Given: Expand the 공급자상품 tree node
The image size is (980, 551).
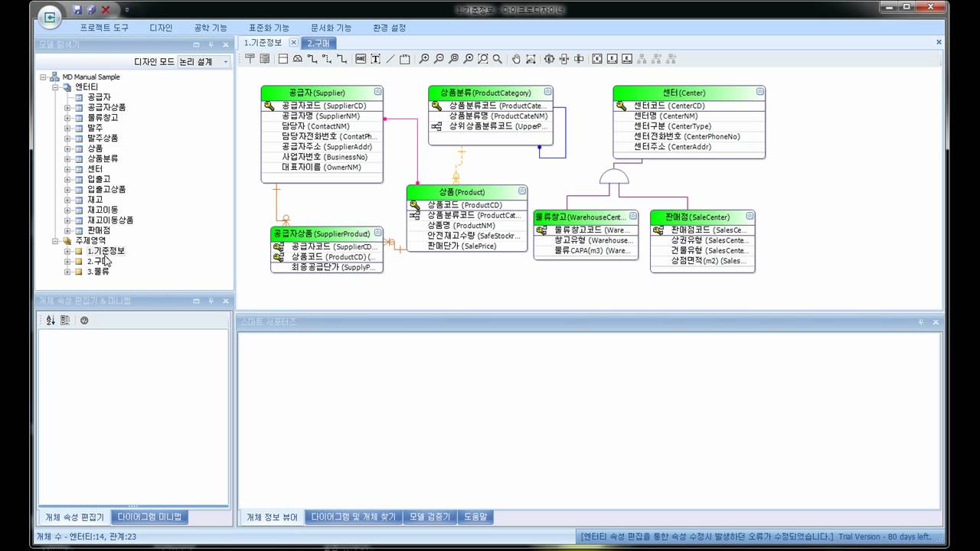Looking at the screenshot, I should coord(67,107).
